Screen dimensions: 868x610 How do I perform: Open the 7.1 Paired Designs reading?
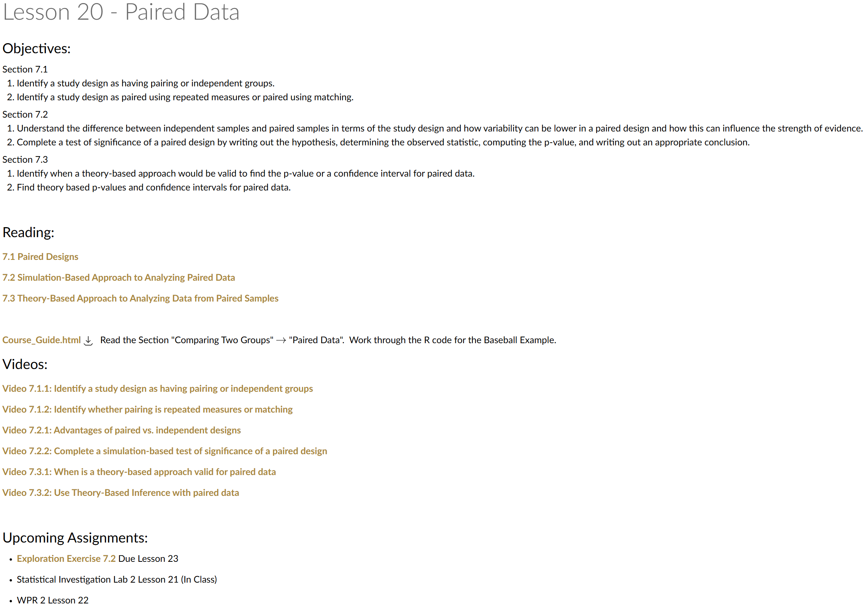(x=40, y=257)
